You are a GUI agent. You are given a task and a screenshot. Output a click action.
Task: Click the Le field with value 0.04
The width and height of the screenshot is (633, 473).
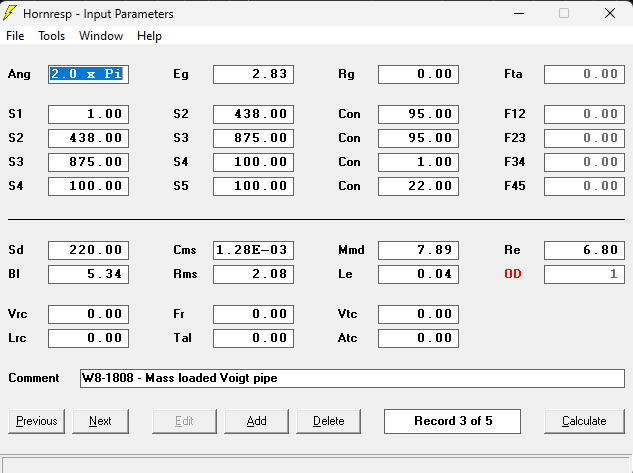tap(419, 274)
